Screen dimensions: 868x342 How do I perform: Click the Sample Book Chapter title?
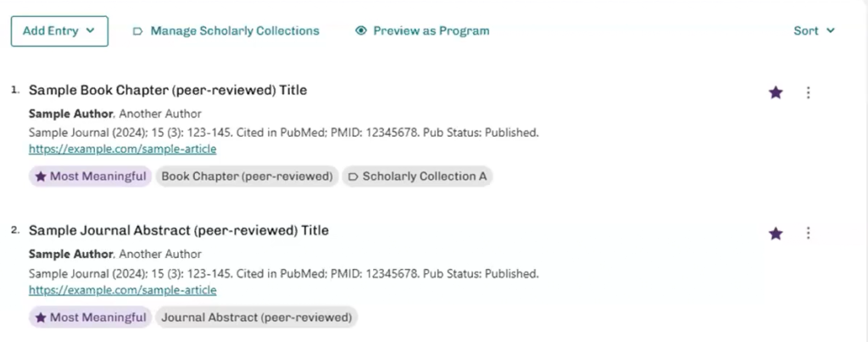pyautogui.click(x=168, y=89)
